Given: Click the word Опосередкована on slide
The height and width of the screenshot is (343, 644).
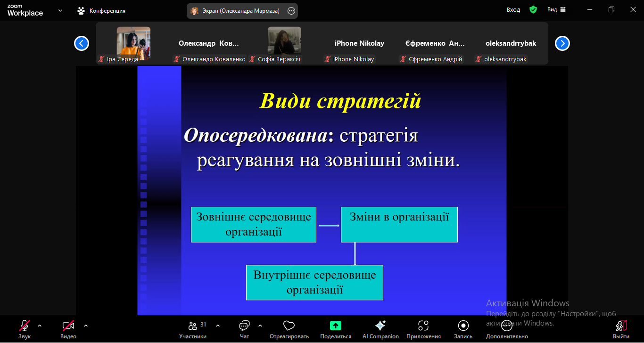Looking at the screenshot, I should click(256, 135).
